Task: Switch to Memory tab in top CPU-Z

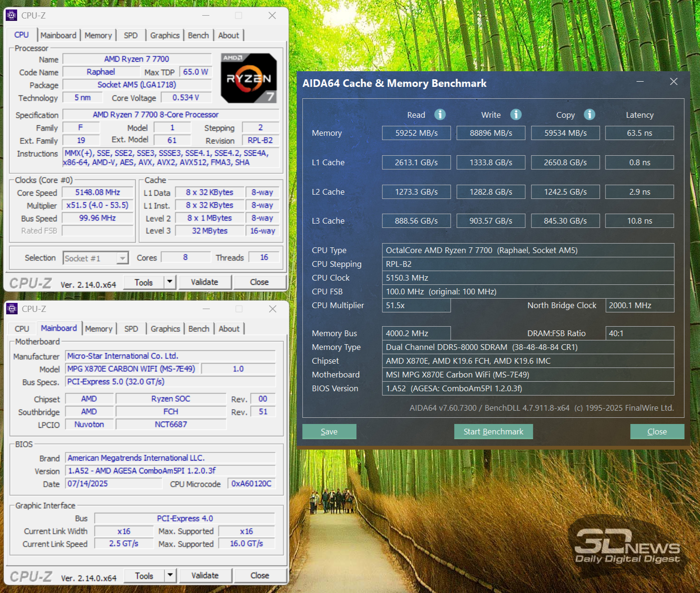Action: 98,36
